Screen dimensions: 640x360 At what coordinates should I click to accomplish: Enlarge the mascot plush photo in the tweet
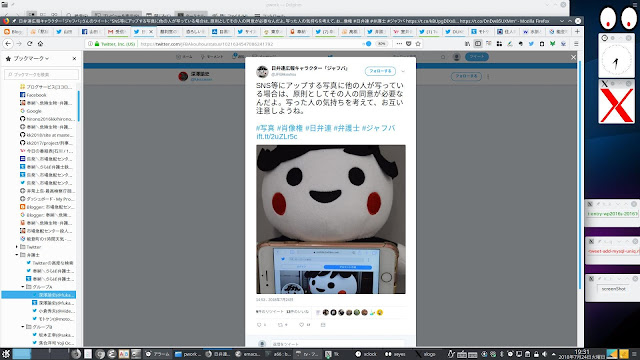331,219
